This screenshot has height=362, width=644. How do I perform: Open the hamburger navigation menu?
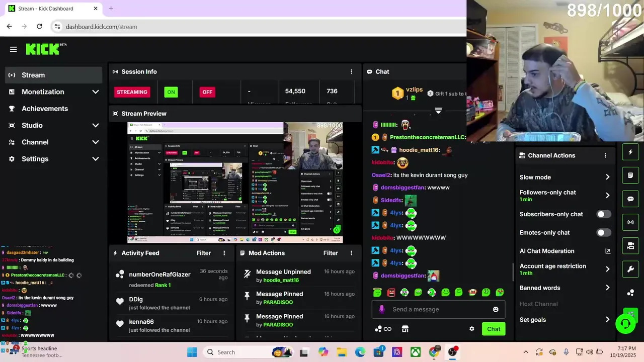(13, 49)
